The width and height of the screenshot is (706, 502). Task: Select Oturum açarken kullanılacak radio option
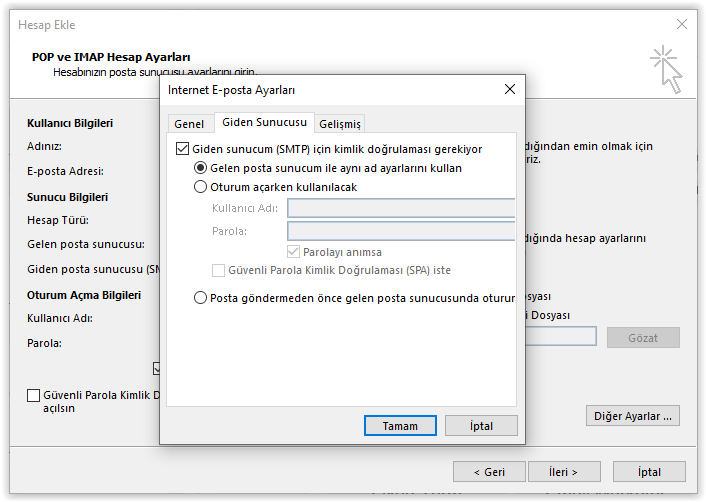click(200, 187)
